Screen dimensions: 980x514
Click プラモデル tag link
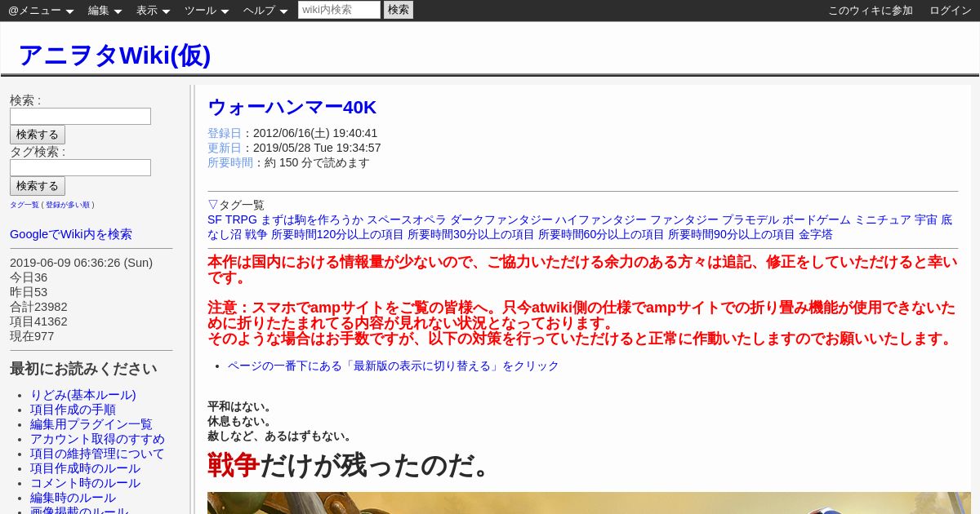[751, 219]
